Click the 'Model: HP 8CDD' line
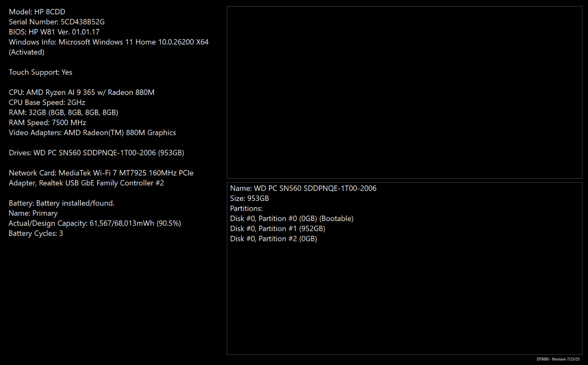 (x=37, y=12)
